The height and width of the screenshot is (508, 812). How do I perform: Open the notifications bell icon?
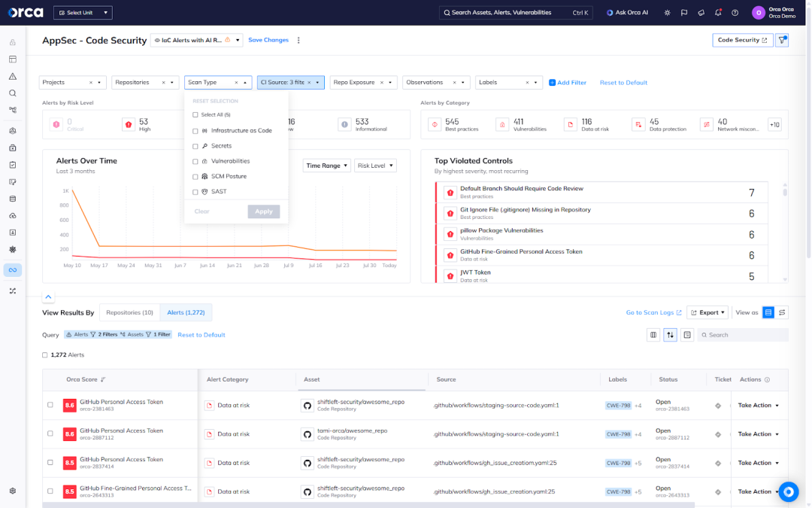click(718, 13)
